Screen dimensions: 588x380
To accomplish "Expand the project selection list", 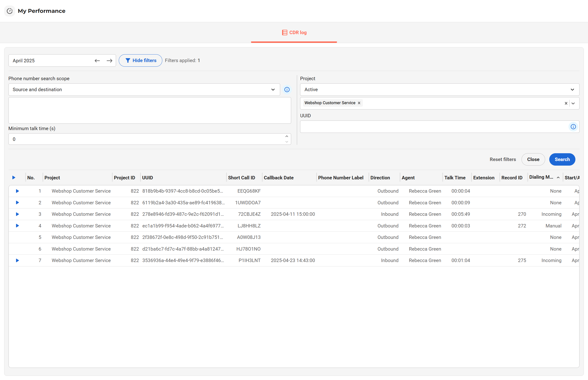I will 573,103.
